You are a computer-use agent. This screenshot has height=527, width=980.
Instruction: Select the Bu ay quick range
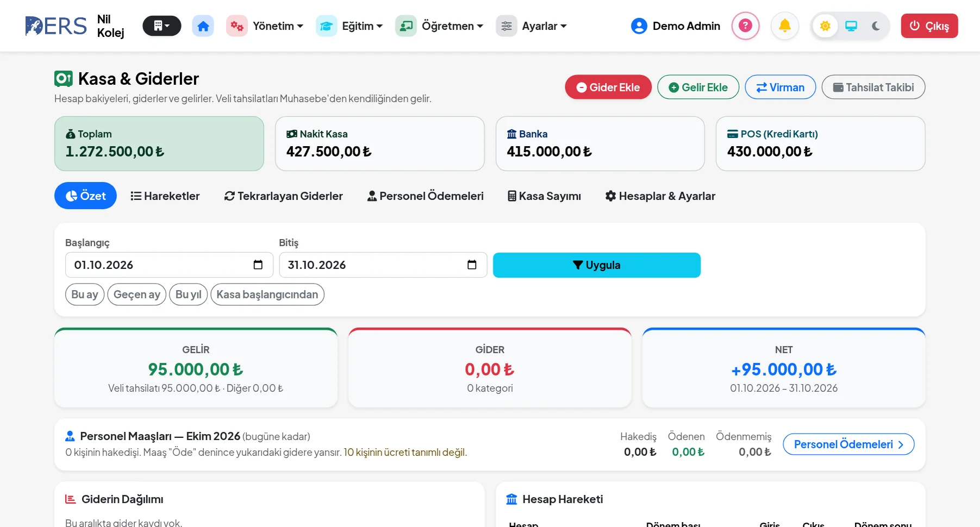(85, 294)
